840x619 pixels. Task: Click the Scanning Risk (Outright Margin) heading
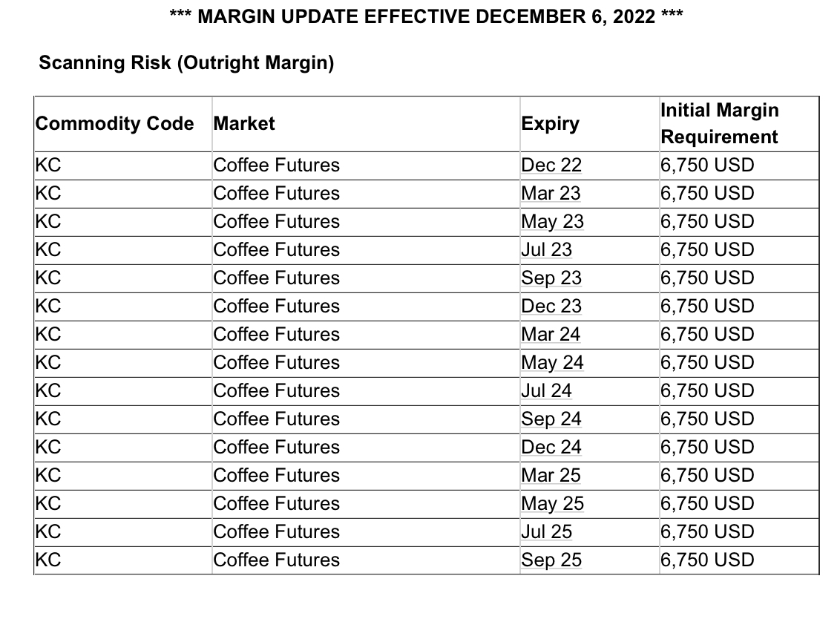pos(186,62)
